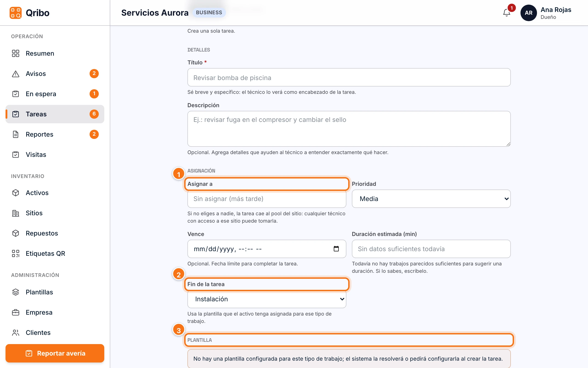
Task: Click the Vence date time field
Action: tap(266, 249)
